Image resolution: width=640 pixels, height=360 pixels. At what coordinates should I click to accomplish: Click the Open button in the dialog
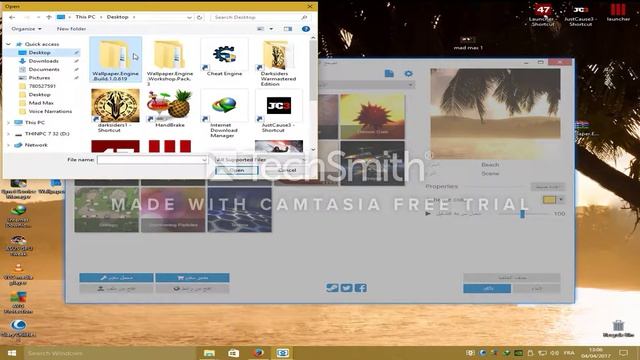(237, 170)
